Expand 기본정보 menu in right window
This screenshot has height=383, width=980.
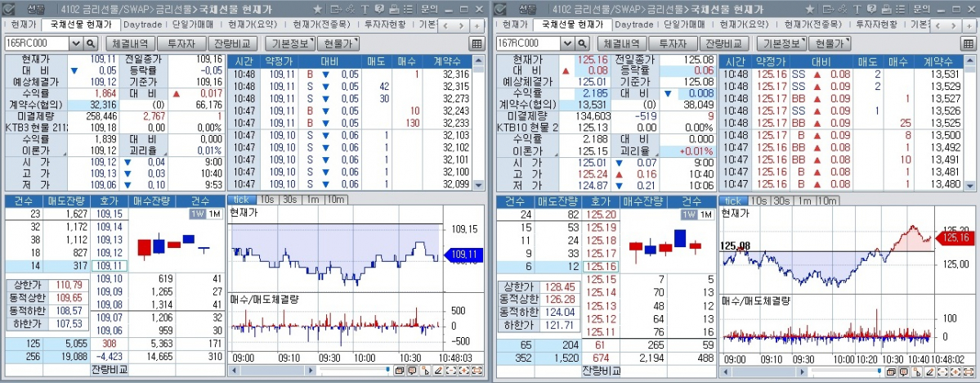tap(781, 43)
